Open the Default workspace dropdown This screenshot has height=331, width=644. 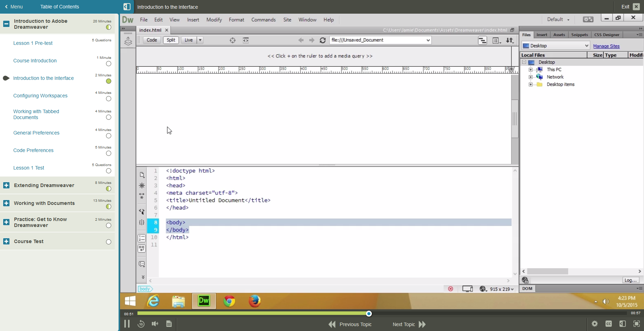(x=558, y=19)
